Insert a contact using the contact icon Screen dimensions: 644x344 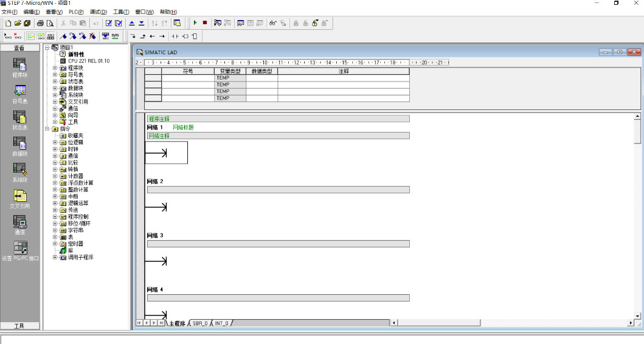(175, 36)
